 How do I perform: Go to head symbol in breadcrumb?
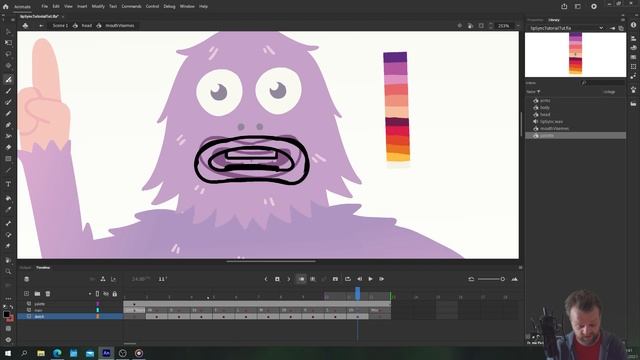(x=87, y=25)
